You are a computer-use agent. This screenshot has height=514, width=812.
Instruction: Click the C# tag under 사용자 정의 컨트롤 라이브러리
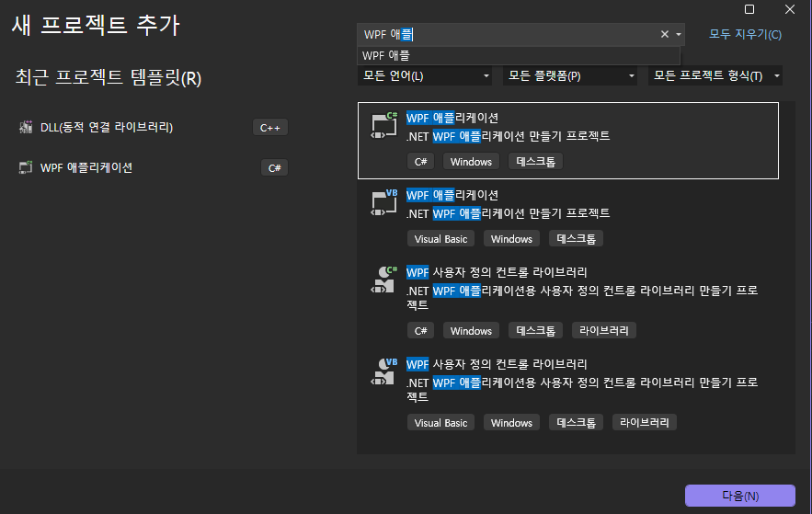[420, 330]
